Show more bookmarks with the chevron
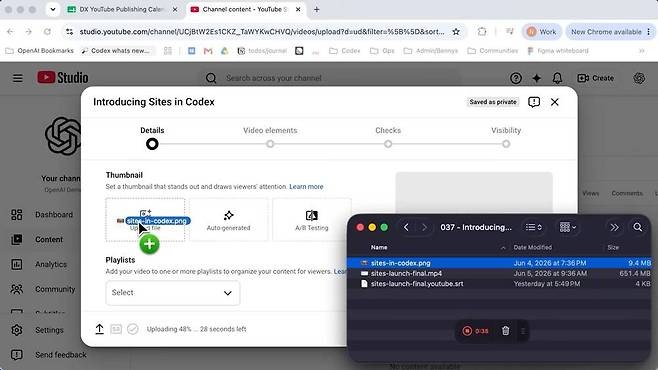This screenshot has width=658, height=370. coord(642,51)
